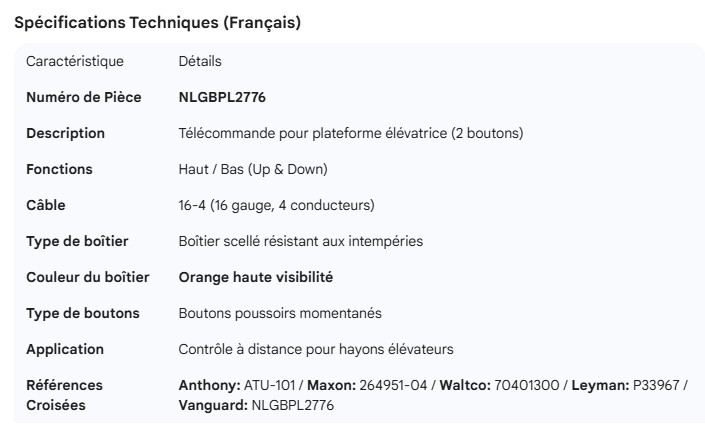Select the "Haut / Bas (Up & Down)" value
The width and height of the screenshot is (705, 426).
(x=253, y=170)
